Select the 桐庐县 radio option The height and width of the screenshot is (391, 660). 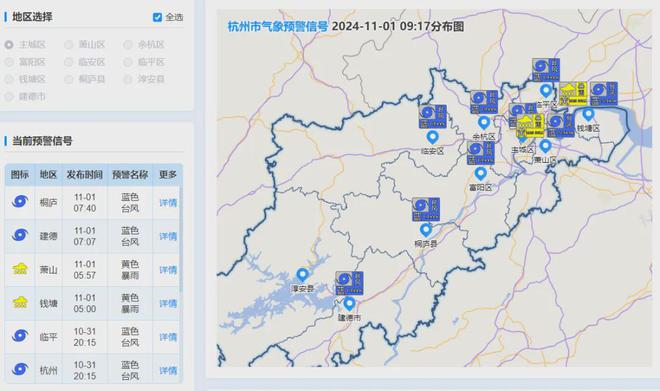tap(69, 79)
